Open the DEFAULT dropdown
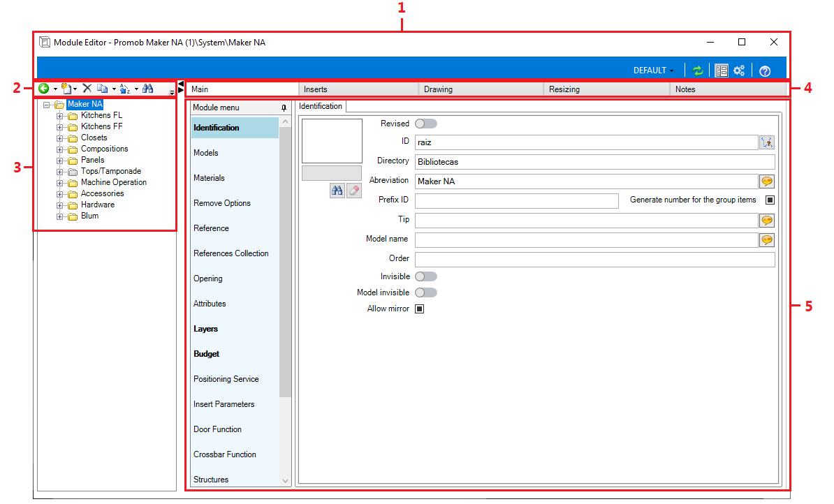 [653, 71]
